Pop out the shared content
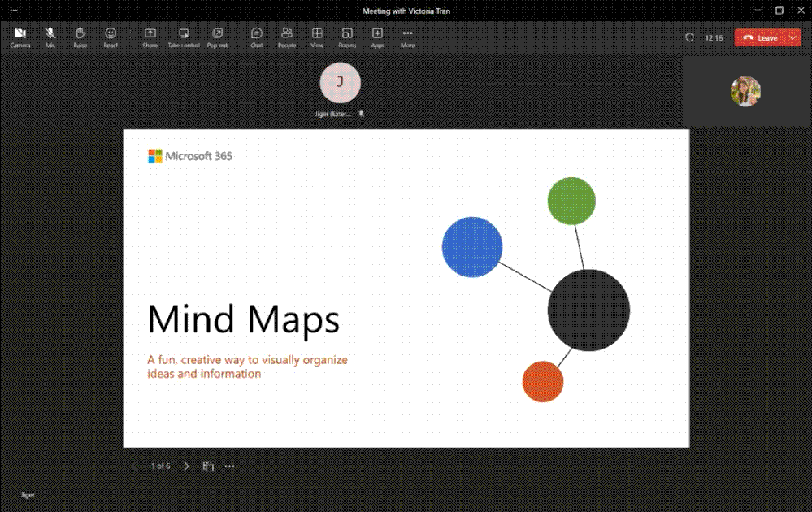 218,37
